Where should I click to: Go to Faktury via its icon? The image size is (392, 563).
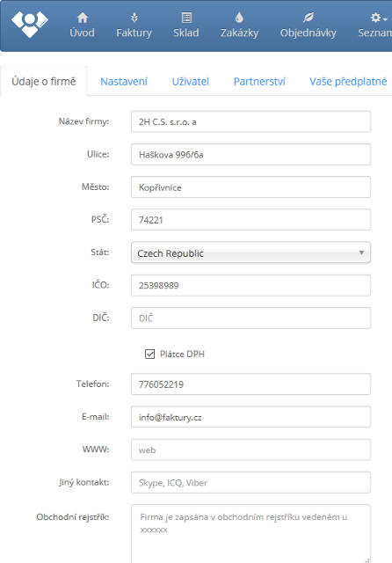click(134, 18)
